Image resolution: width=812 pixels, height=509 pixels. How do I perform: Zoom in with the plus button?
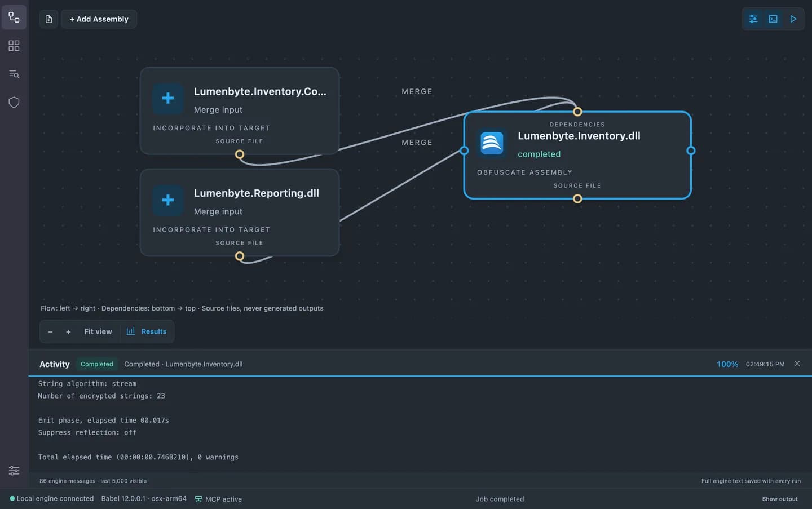pyautogui.click(x=68, y=331)
